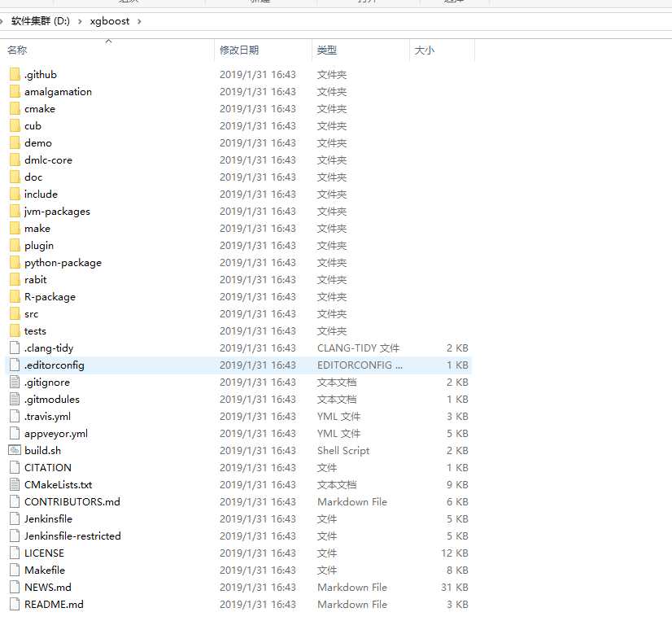This screenshot has height=634, width=672.
Task: Select the appveyor.yml file name
Action: pos(56,434)
